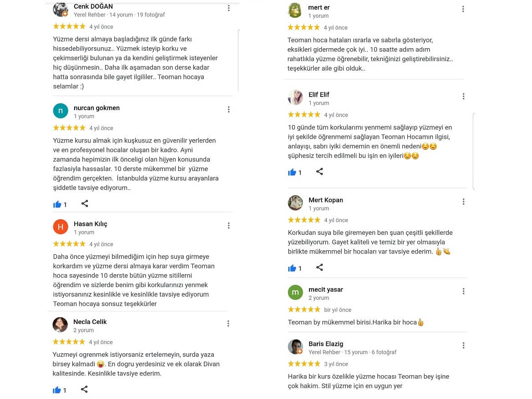Share Mert Kopan's review

tap(319, 268)
